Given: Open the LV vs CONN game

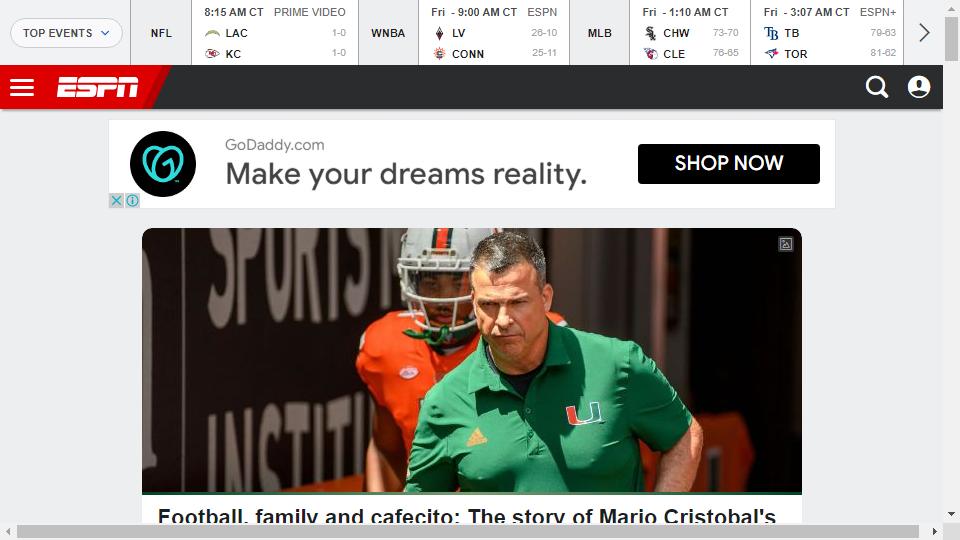Looking at the screenshot, I should tap(494, 32).
